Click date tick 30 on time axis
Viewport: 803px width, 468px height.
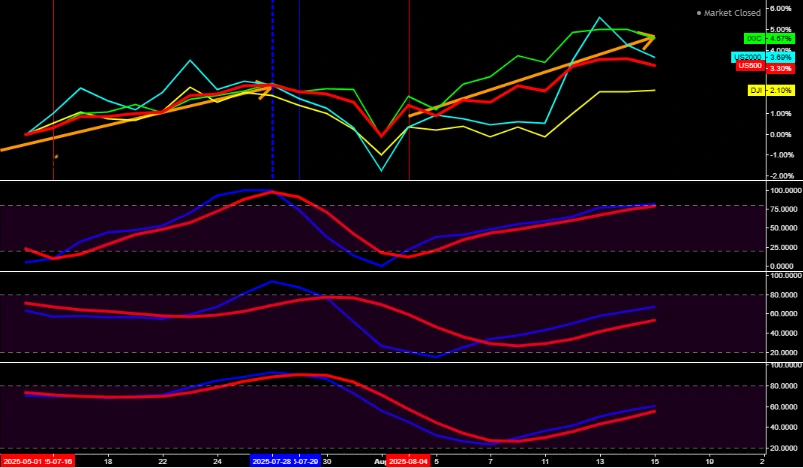point(327,461)
